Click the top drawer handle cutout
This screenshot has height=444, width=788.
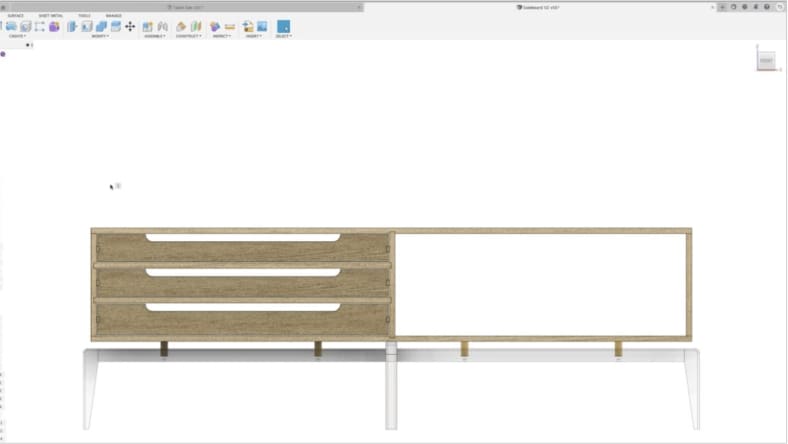[x=243, y=237]
